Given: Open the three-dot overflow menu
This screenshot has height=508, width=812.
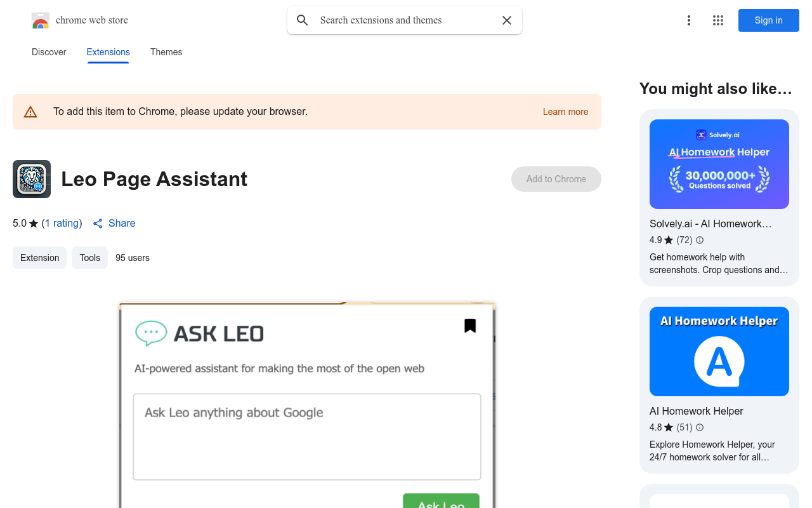Looking at the screenshot, I should (x=689, y=20).
